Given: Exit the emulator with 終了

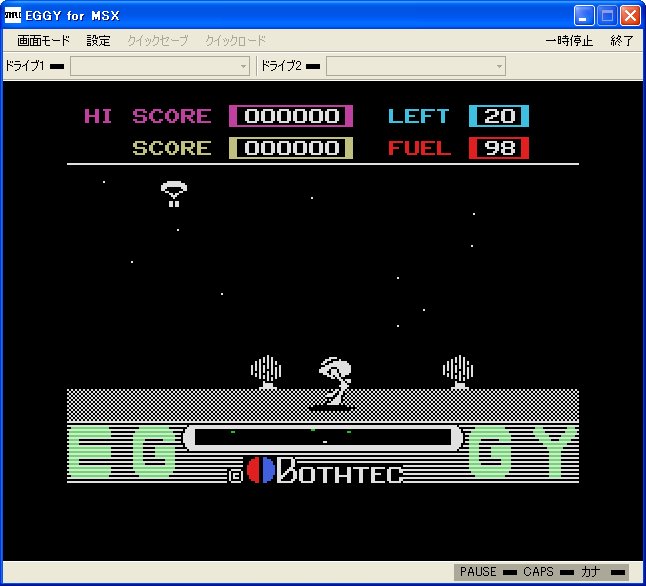Looking at the screenshot, I should 622,40.
